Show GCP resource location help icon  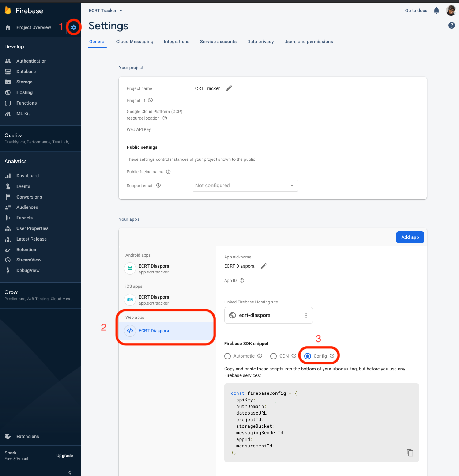165,118
